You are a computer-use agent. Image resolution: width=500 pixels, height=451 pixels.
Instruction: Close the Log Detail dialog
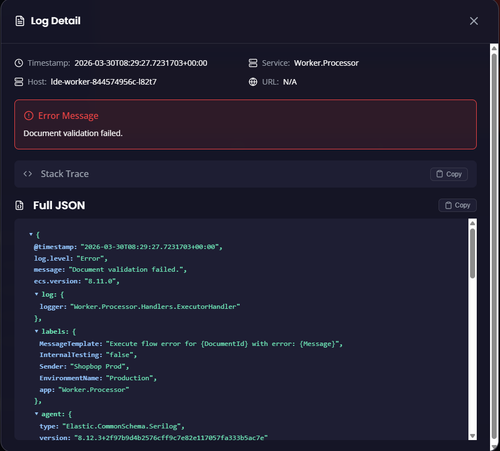click(474, 21)
